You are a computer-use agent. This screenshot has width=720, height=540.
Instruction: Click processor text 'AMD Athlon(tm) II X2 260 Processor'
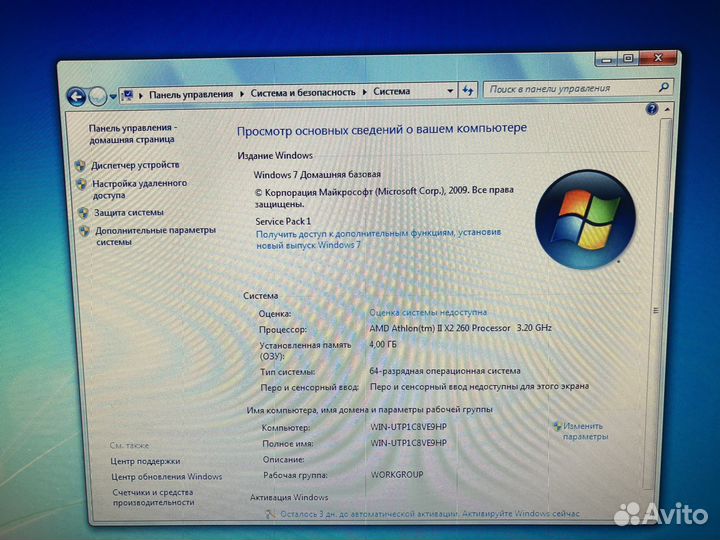440,328
